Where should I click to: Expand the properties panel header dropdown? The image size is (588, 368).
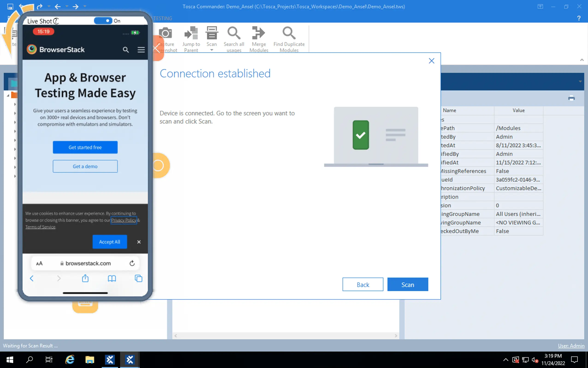click(580, 81)
